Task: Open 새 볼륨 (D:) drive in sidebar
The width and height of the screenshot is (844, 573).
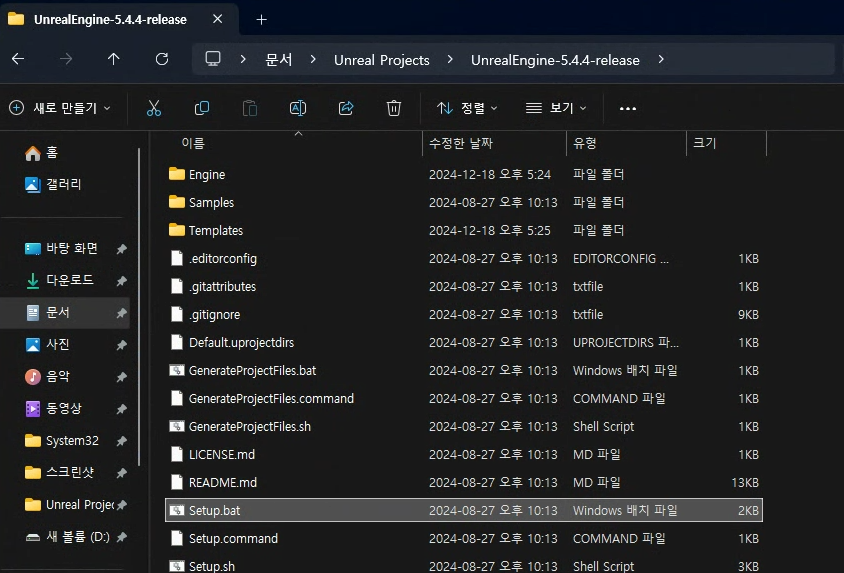Action: coord(67,536)
